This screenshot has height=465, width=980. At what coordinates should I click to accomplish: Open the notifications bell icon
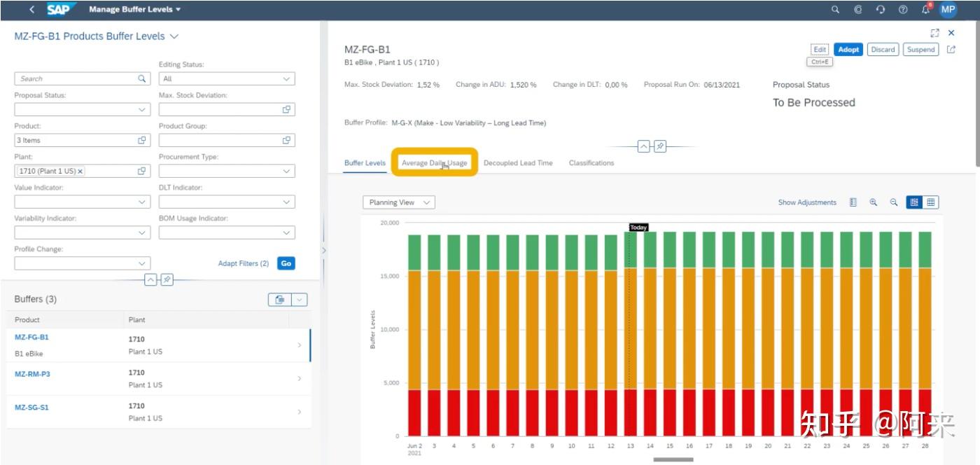(x=926, y=10)
